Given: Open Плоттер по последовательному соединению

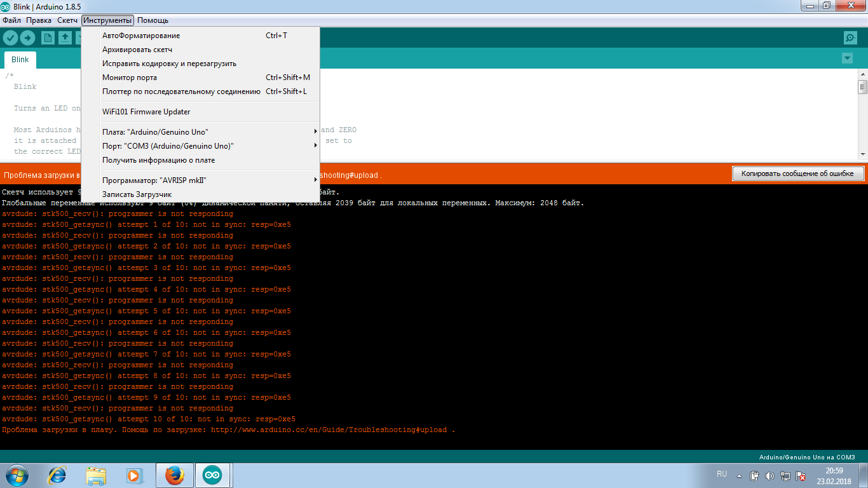Looking at the screenshot, I should pos(200,91).
